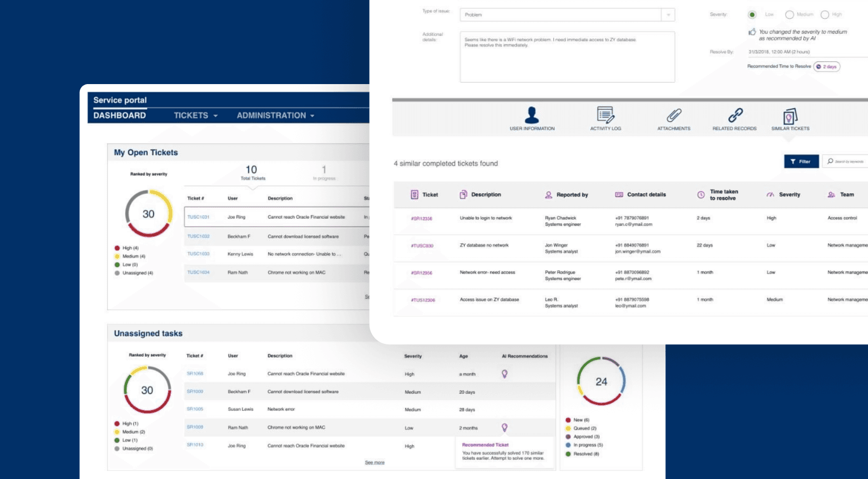
Task: Open unassigned ticket SR1009
Action: [195, 427]
